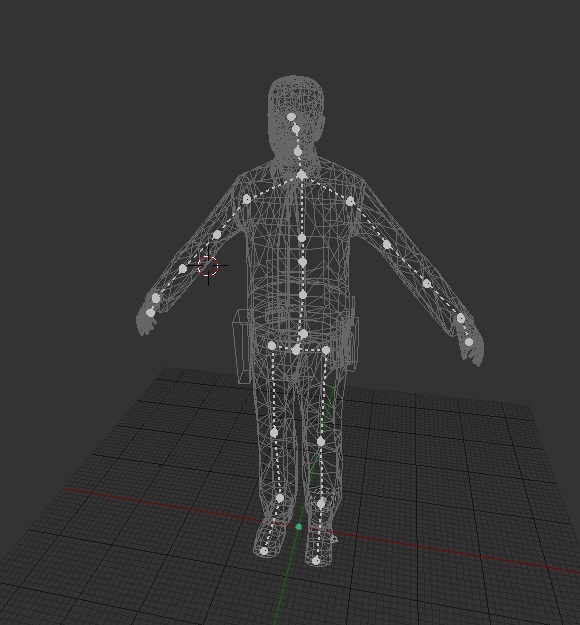580x625 pixels.
Task: Select the shoulder joint on screen-right arm
Action: point(350,201)
